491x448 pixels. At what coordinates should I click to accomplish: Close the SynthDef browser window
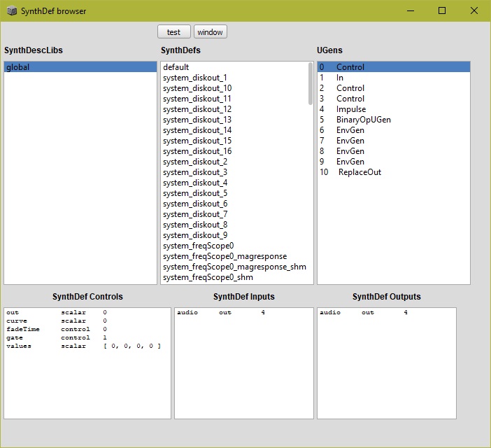(474, 10)
